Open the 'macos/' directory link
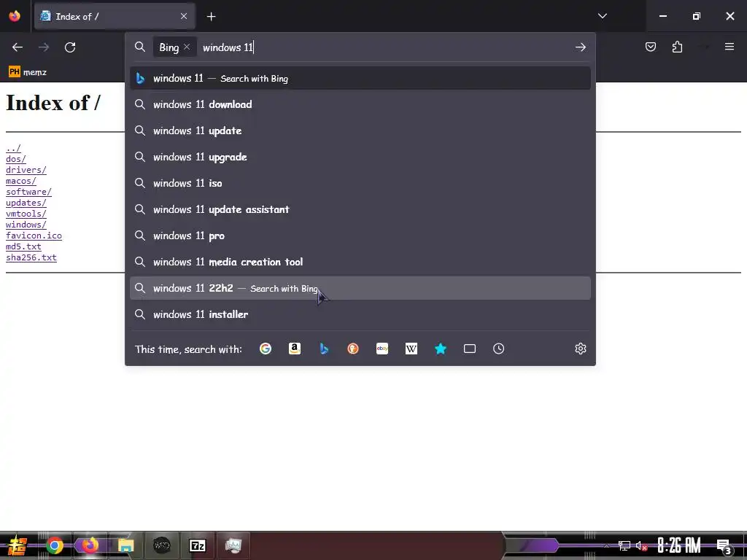747x560 pixels. click(21, 181)
